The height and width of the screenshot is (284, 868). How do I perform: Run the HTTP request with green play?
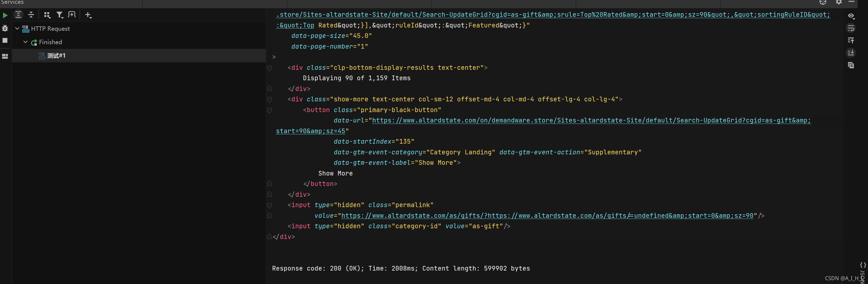(x=5, y=15)
